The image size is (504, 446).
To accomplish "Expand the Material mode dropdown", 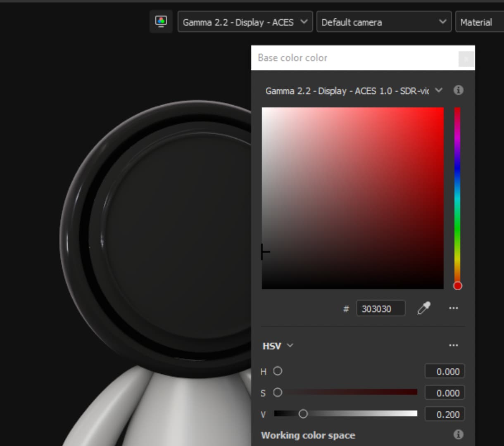I will coord(479,22).
